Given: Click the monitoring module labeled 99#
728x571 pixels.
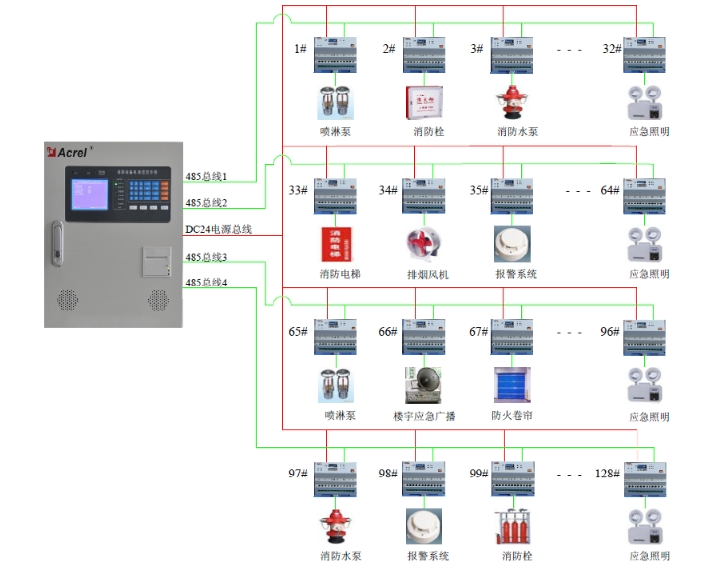Looking at the screenshot, I should [512, 479].
